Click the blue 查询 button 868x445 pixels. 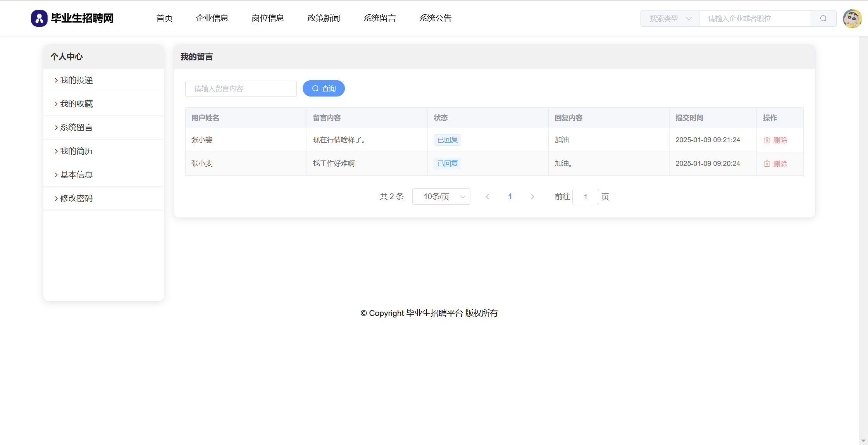[x=324, y=89]
